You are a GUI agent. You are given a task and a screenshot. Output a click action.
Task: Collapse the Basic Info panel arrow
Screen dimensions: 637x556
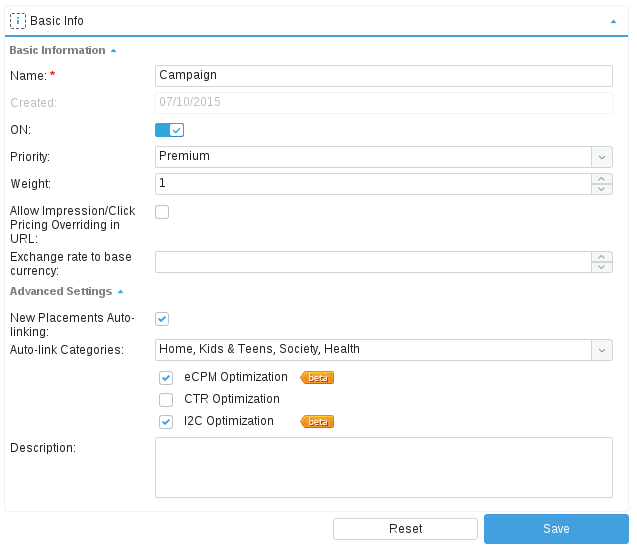[612, 20]
